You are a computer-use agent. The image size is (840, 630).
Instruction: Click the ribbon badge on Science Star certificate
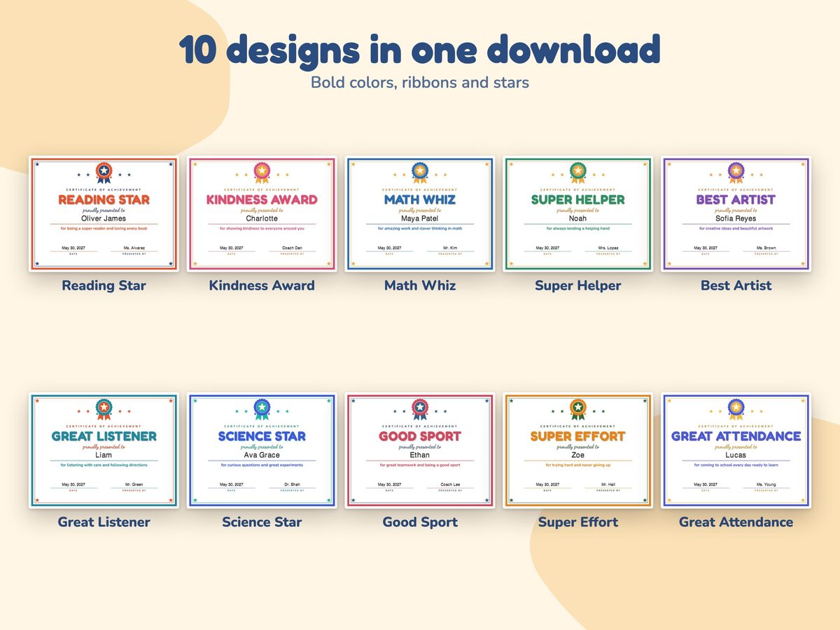tap(262, 409)
